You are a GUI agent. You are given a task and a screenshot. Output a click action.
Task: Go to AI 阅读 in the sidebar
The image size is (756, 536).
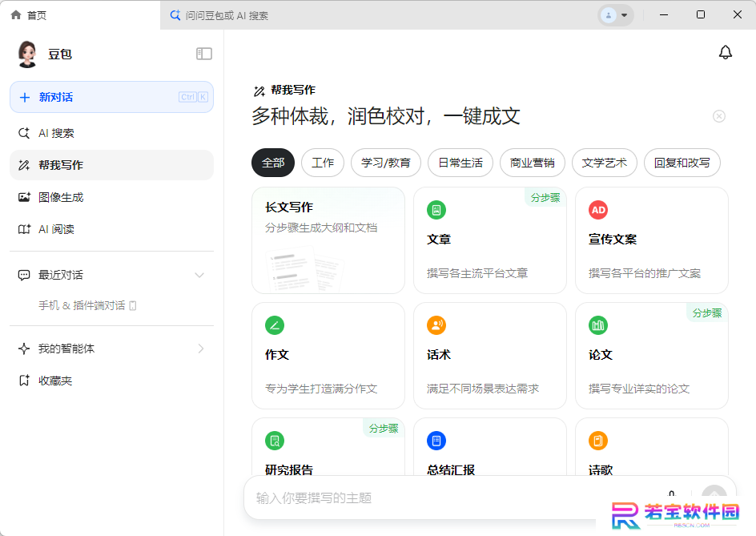(x=111, y=229)
